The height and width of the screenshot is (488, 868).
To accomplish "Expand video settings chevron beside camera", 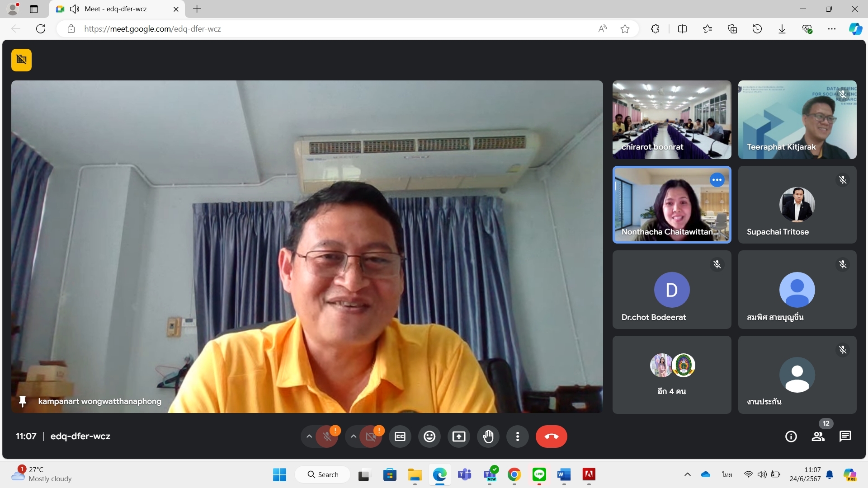I will coord(354,436).
